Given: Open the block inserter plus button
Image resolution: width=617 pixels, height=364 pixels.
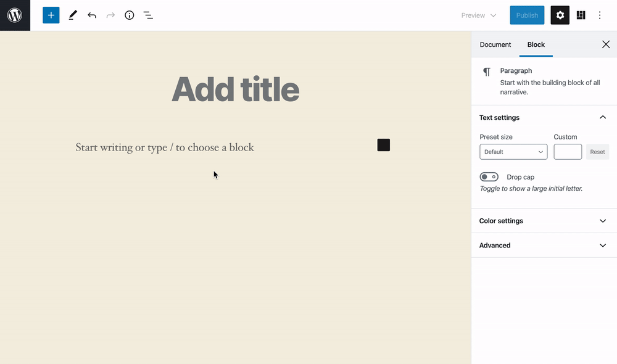Looking at the screenshot, I should [x=51, y=15].
